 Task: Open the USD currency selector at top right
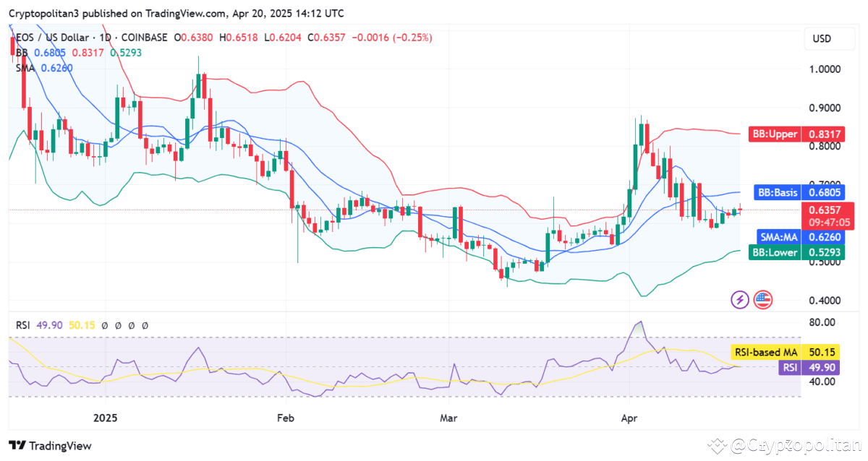829,39
